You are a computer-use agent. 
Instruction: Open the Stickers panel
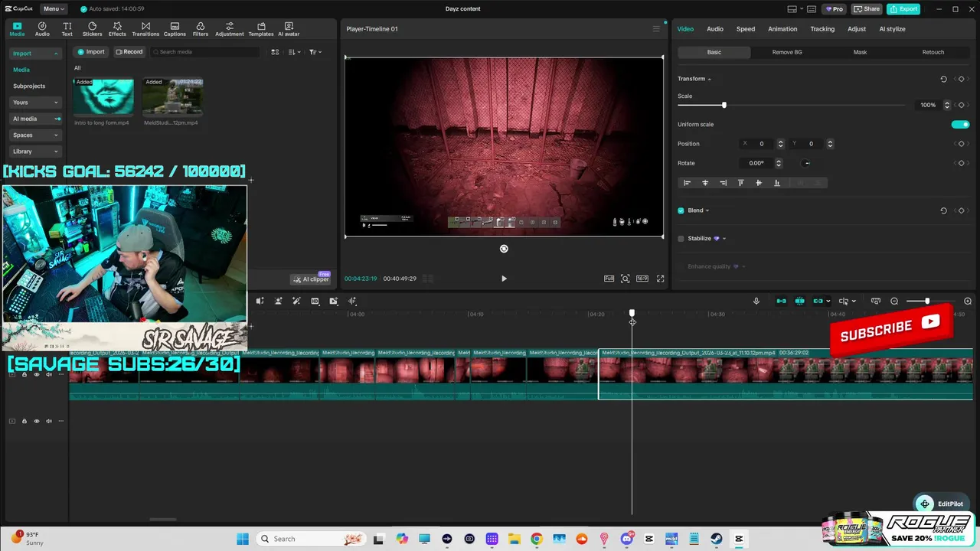[x=92, y=29]
